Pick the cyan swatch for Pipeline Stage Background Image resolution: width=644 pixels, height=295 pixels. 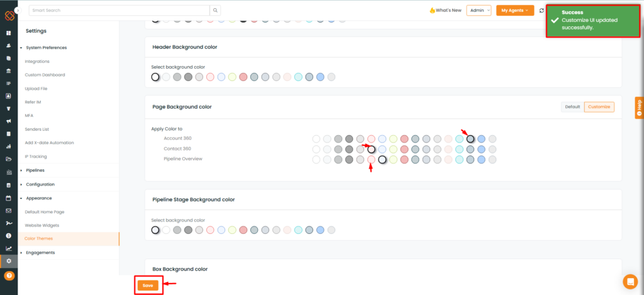pyautogui.click(x=298, y=230)
